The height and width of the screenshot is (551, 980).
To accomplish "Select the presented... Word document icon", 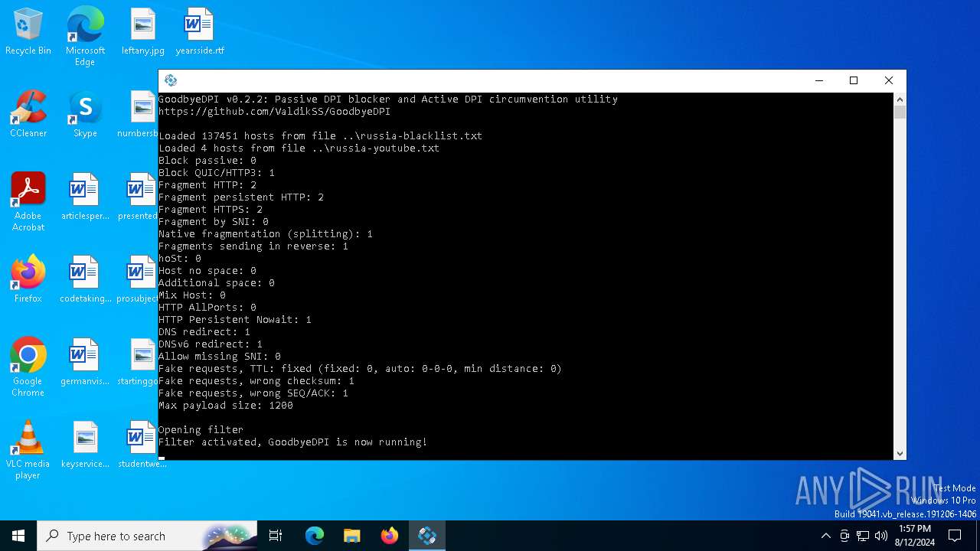I will pyautogui.click(x=139, y=197).
